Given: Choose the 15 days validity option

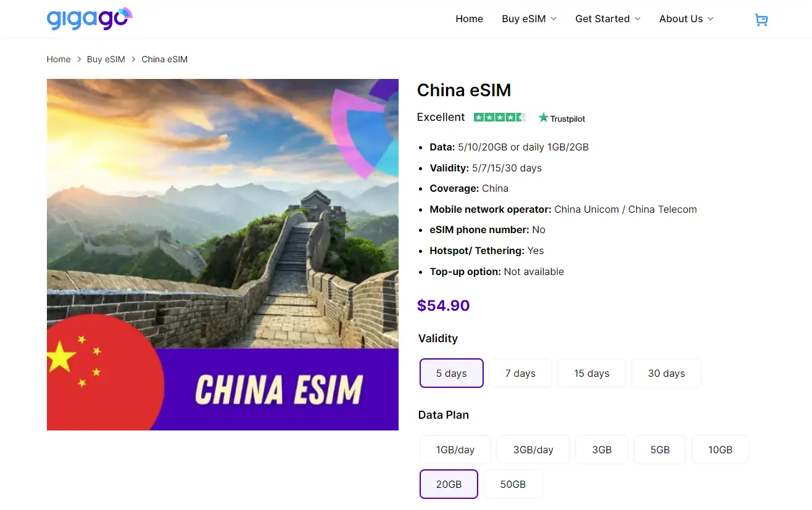Looking at the screenshot, I should pos(592,373).
